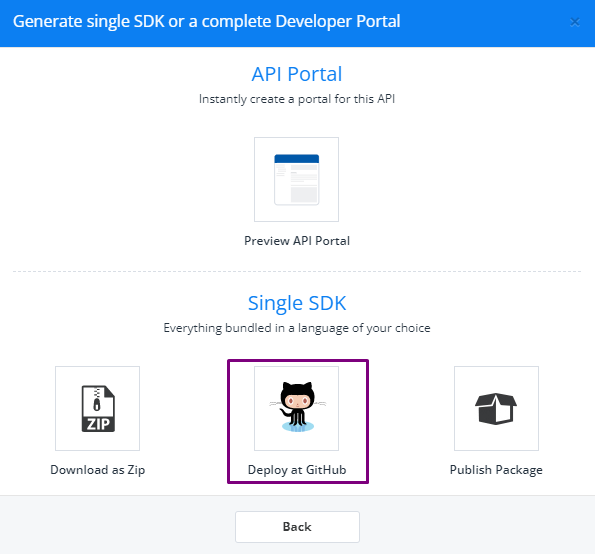Click the 'Download as Zip' label
The height and width of the screenshot is (554, 595).
tap(98, 470)
